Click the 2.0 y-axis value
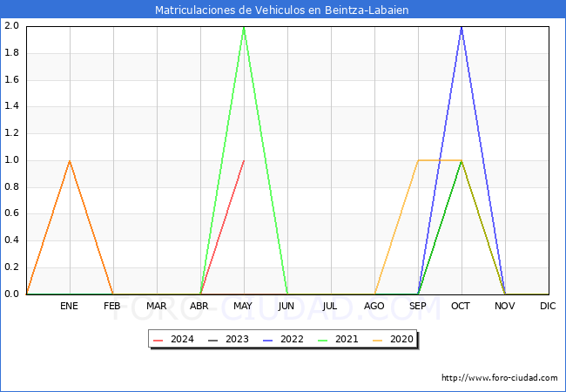Screen dimensions: 566x392 [11, 25]
